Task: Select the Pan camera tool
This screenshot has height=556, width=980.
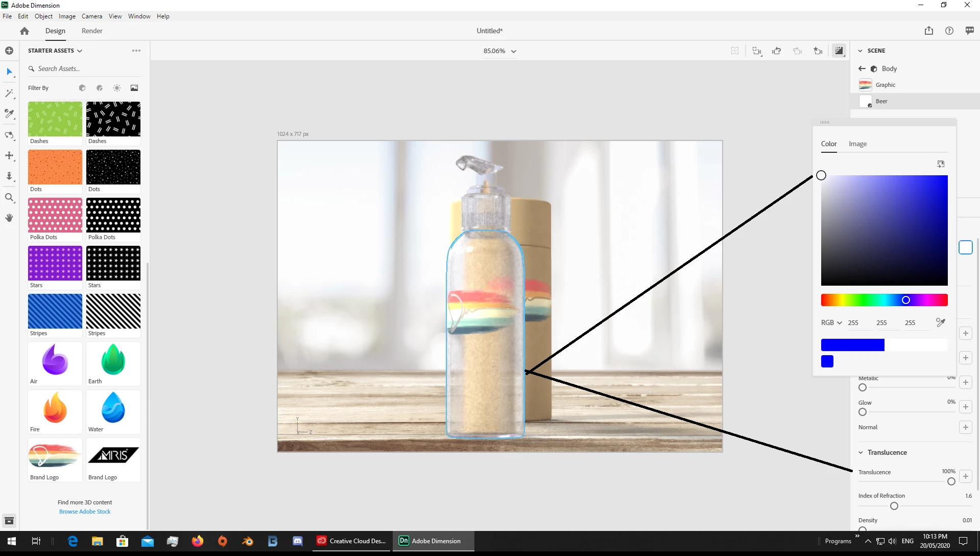Action: coord(9,155)
